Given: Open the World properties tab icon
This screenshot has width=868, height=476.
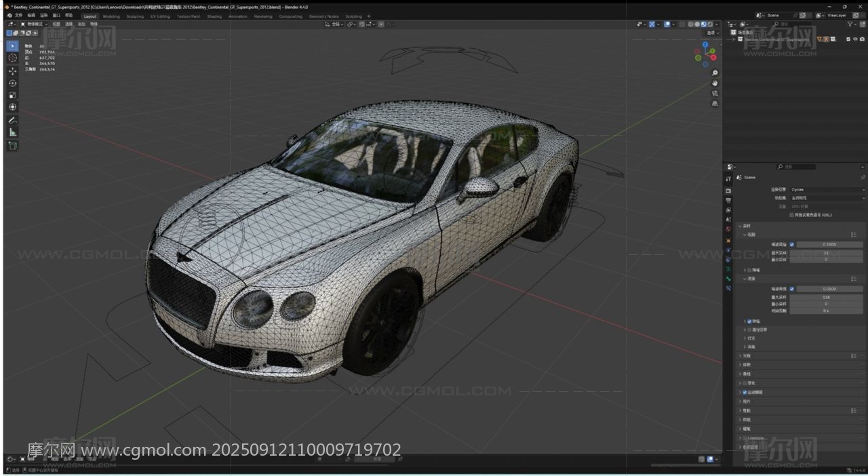Looking at the screenshot, I should [x=728, y=229].
